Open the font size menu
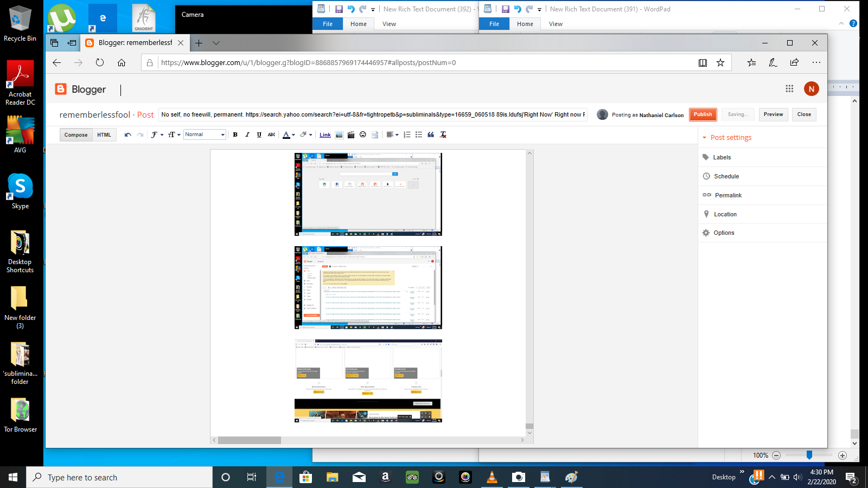This screenshot has width=868, height=488. (x=174, y=135)
